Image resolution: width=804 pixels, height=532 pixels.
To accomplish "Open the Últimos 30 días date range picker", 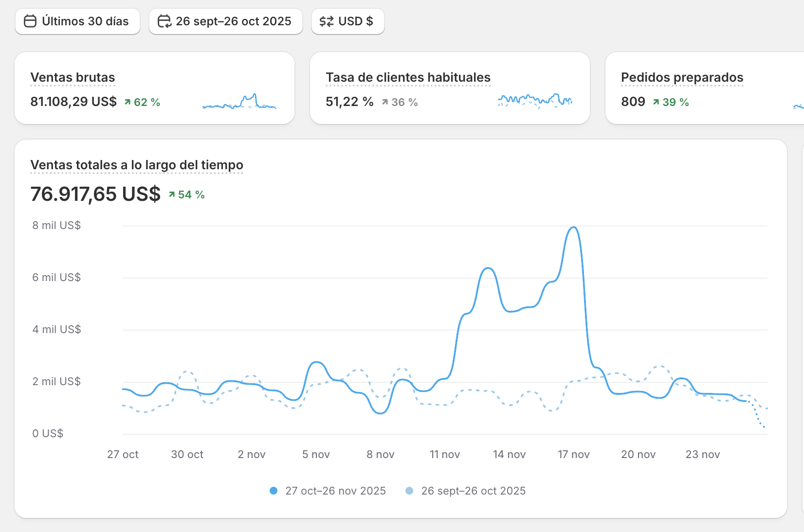I will (77, 21).
